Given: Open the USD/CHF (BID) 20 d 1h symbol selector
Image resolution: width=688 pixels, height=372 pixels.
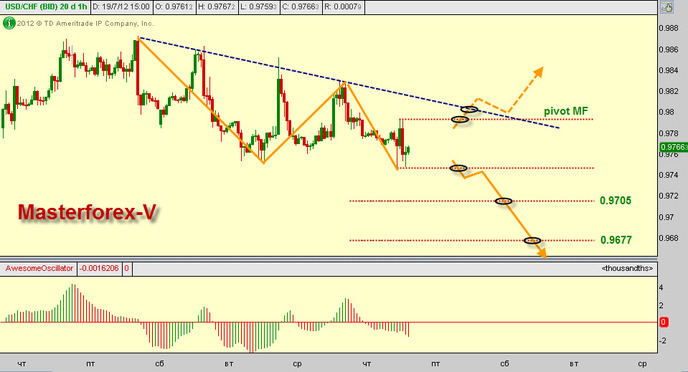Looking at the screenshot, I should click(x=46, y=7).
